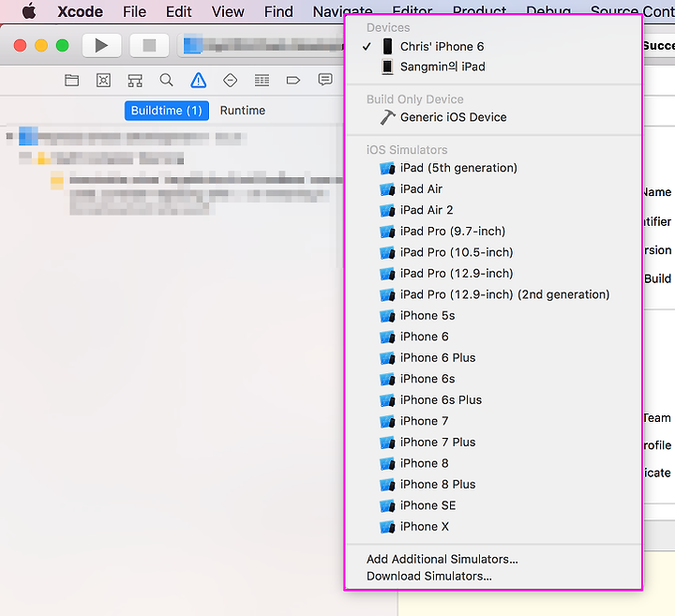
Task: Open the Project navigator folder icon
Action: tap(71, 80)
